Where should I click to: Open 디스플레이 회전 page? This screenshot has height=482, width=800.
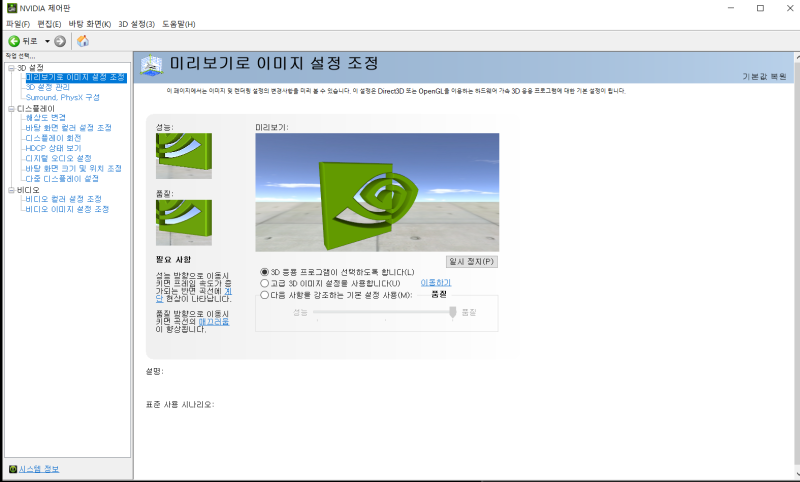53,138
